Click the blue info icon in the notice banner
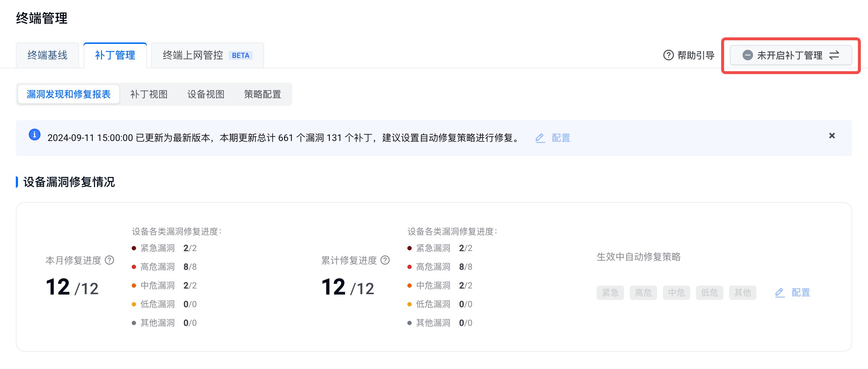Viewport: 868px width, 369px height. coord(35,135)
